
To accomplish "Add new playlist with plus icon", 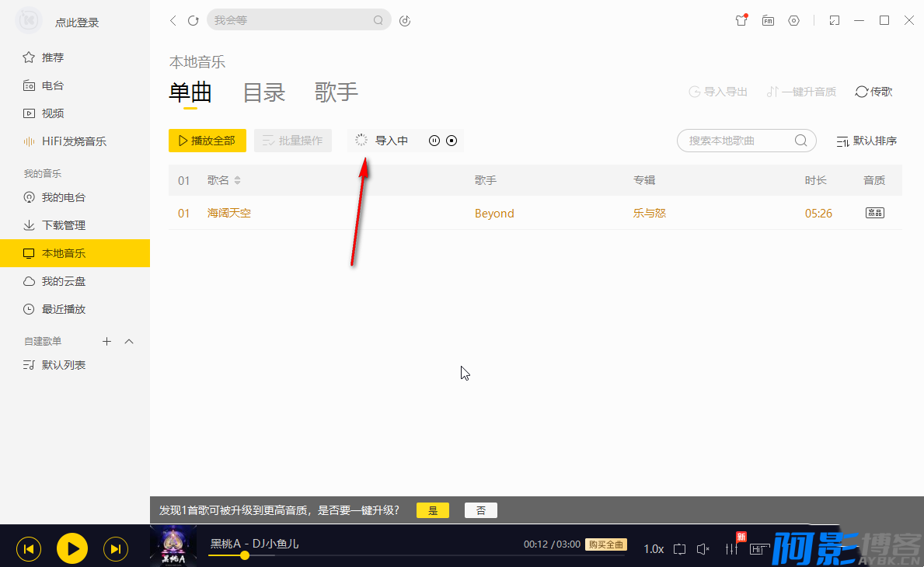I will [107, 342].
